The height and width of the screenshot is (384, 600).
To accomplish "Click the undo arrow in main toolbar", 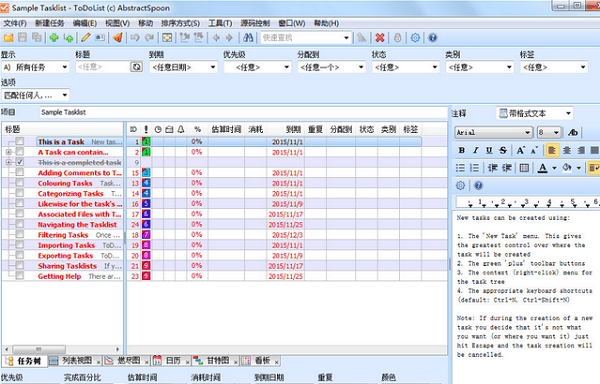I will 135,37.
